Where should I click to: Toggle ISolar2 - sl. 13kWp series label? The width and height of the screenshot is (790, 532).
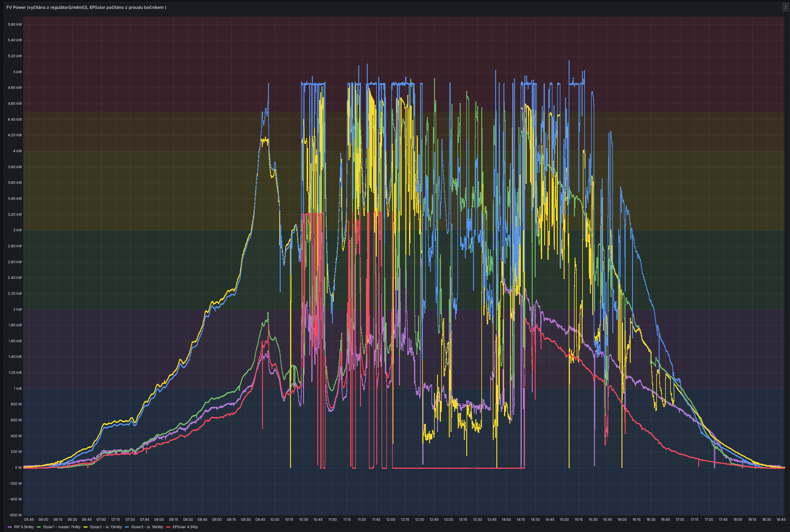click(x=106, y=527)
